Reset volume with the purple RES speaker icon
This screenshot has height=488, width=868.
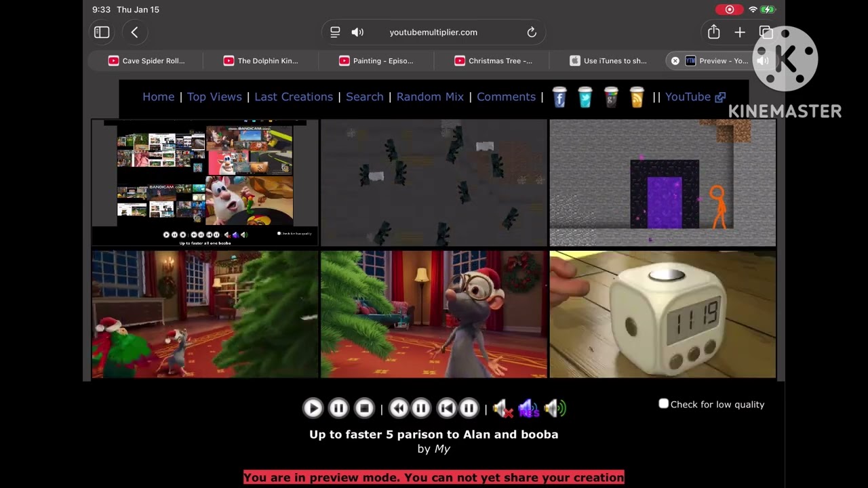[529, 408]
